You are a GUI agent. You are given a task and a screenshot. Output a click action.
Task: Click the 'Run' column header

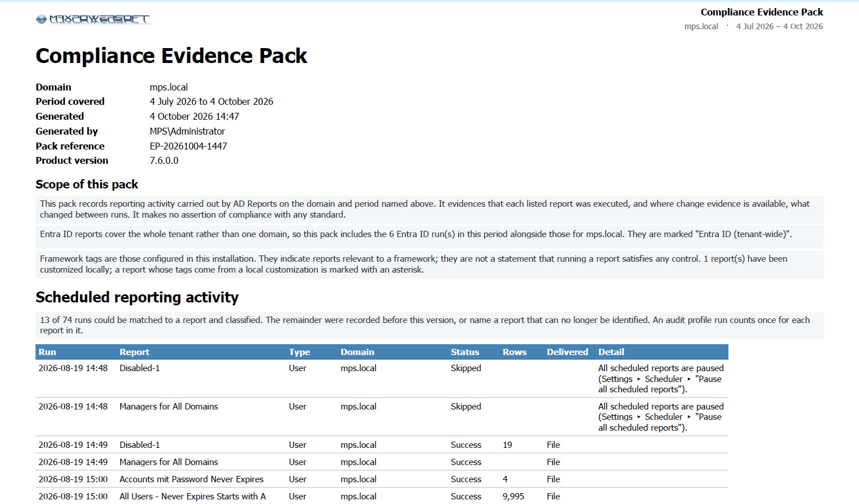(x=48, y=352)
